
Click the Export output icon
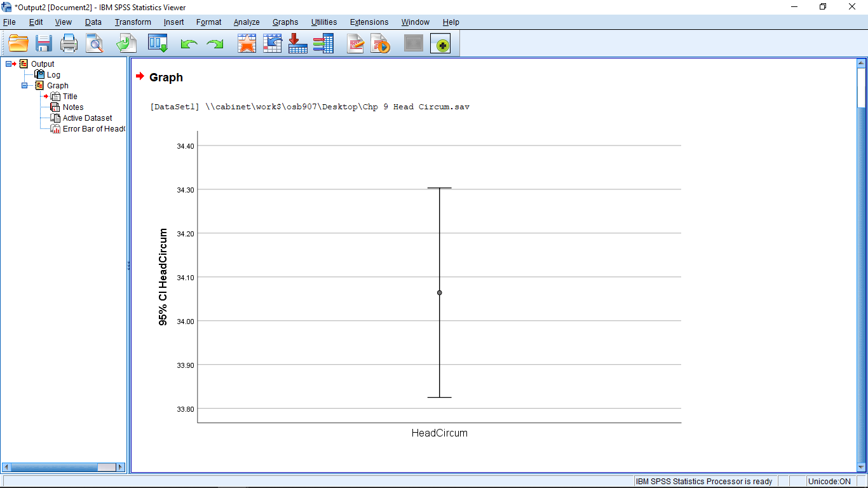126,44
